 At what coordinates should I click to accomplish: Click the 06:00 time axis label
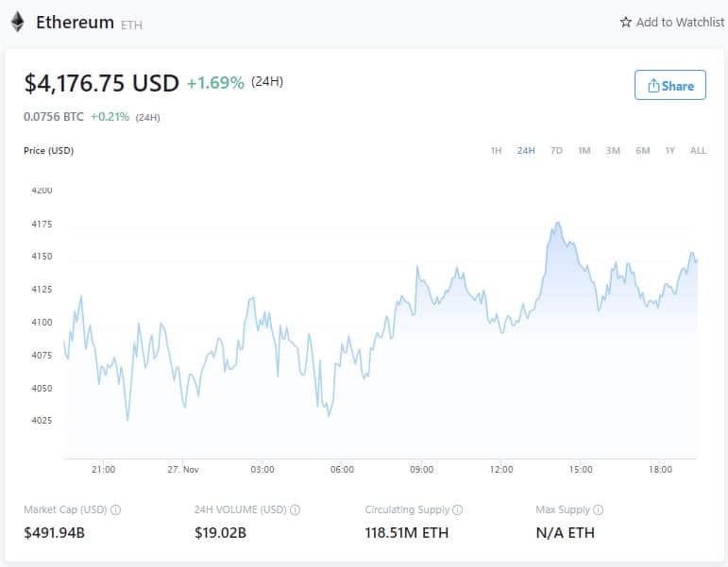[x=342, y=469]
